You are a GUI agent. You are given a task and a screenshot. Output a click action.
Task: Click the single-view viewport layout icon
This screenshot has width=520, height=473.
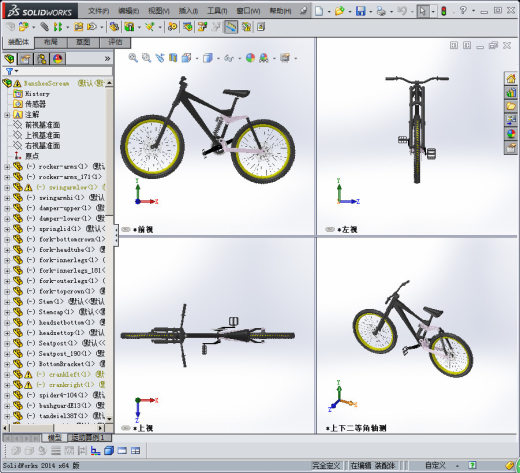click(x=122, y=451)
